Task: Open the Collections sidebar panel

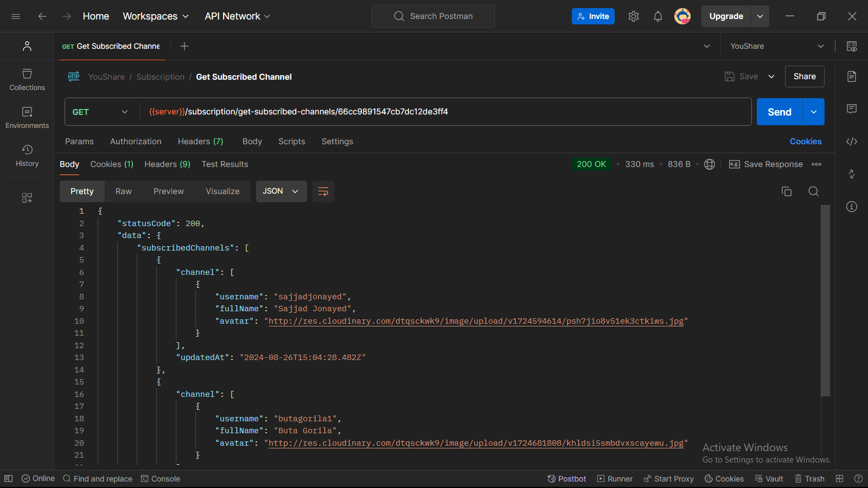Action: pos(27,79)
